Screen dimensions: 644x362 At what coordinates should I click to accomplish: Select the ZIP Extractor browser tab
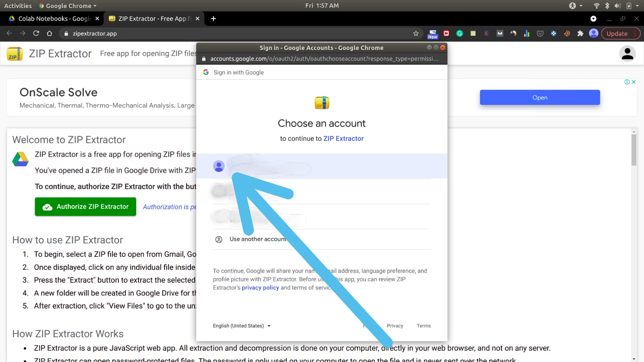pyautogui.click(x=154, y=19)
